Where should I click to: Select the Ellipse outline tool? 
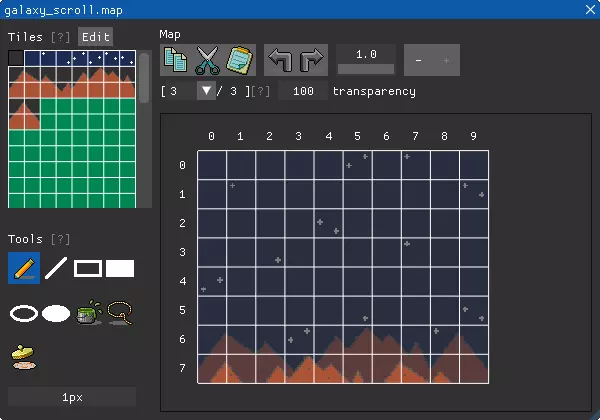(24, 314)
